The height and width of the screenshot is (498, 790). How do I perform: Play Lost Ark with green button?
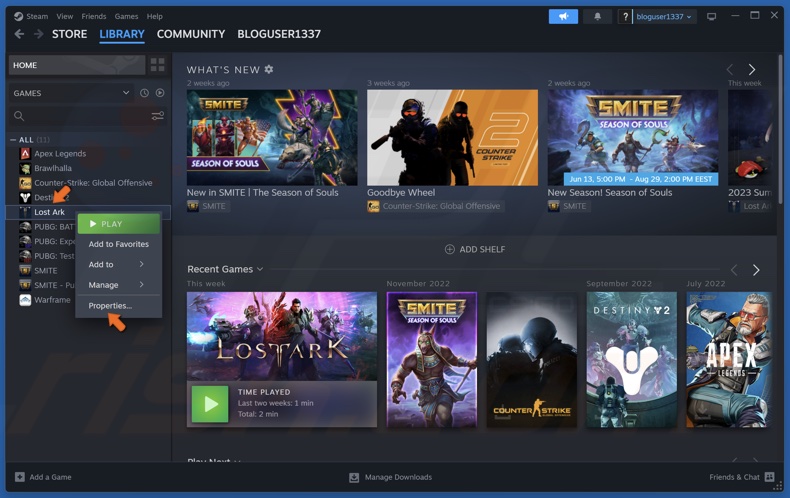[x=210, y=404]
